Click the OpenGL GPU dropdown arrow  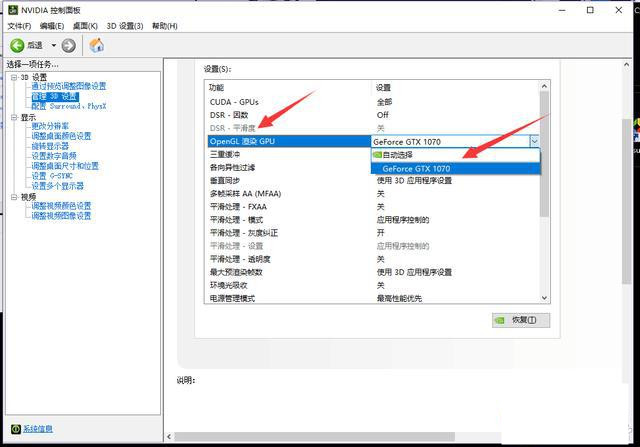click(x=534, y=142)
